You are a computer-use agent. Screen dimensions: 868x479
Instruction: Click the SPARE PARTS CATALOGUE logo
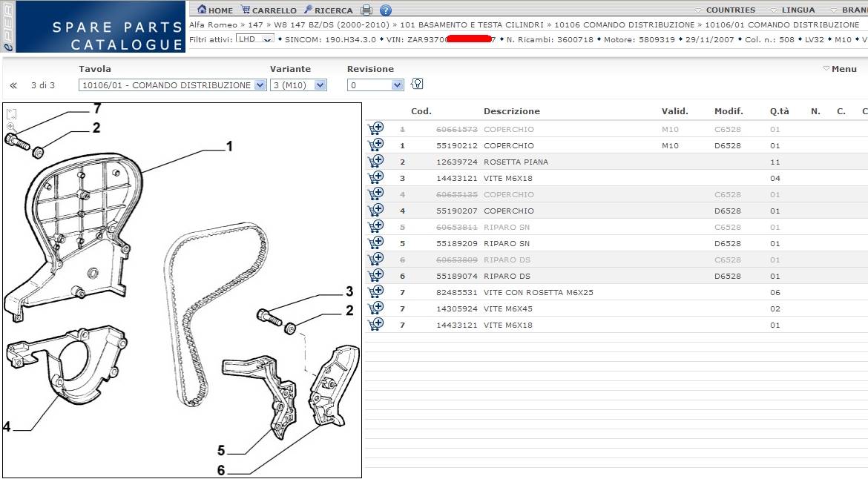(101, 27)
